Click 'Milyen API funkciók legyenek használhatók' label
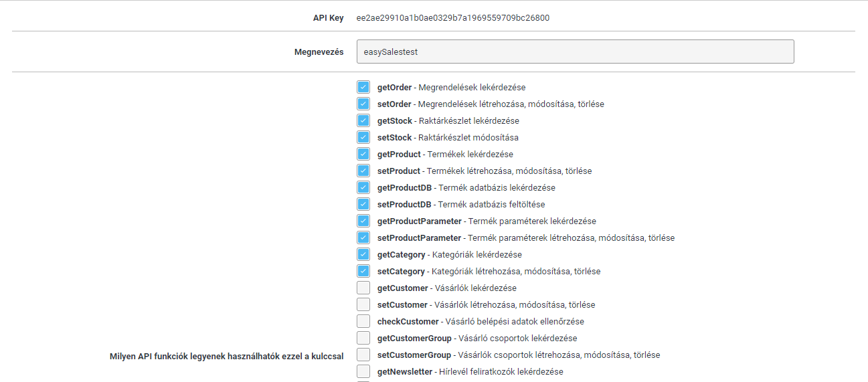Image resolution: width=868 pixels, height=382 pixels. [227, 356]
